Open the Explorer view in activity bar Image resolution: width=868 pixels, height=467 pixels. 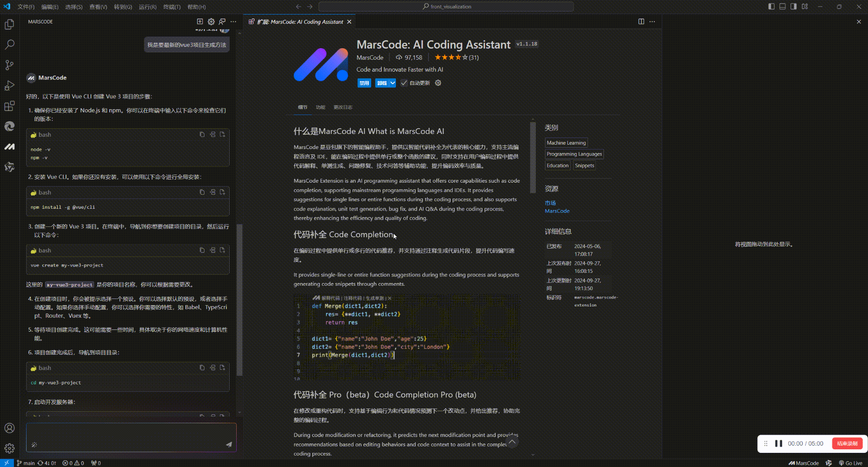9,24
